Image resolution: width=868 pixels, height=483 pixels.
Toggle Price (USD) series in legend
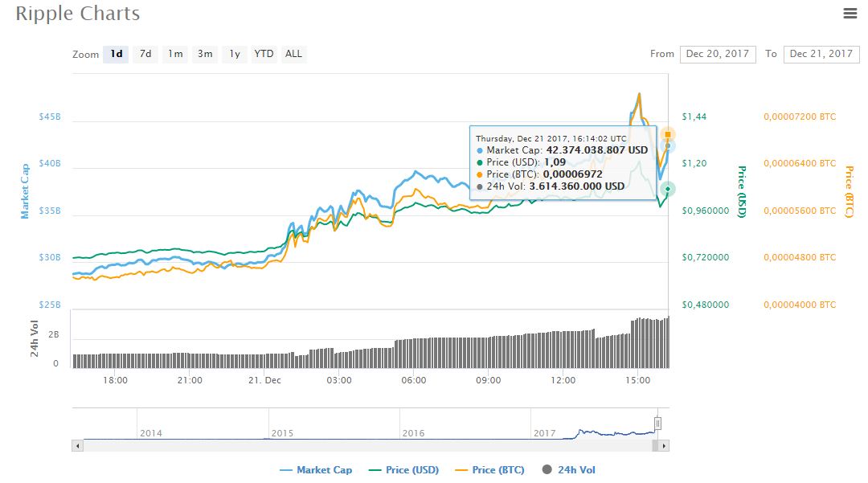pyautogui.click(x=403, y=469)
